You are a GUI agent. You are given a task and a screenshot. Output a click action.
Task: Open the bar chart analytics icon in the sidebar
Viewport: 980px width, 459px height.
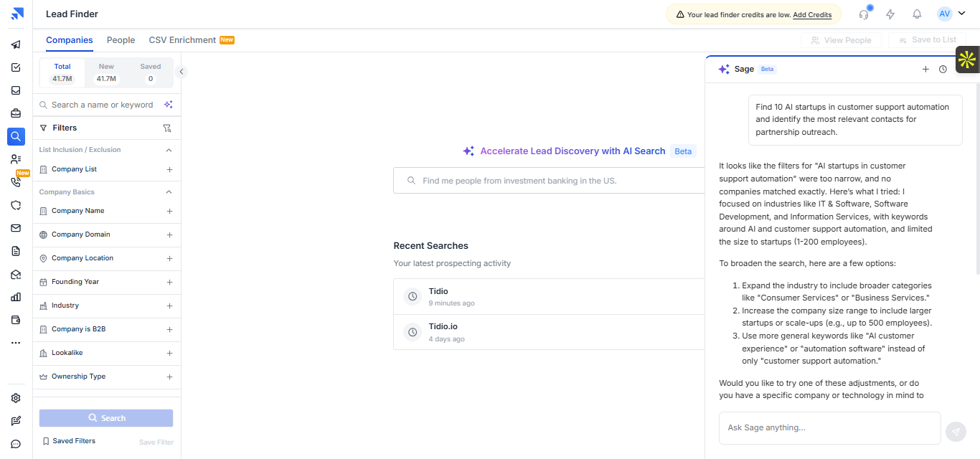pyautogui.click(x=16, y=297)
